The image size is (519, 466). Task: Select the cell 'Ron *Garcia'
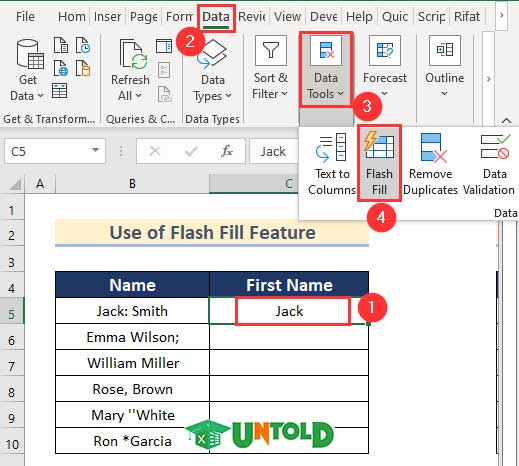(x=132, y=441)
